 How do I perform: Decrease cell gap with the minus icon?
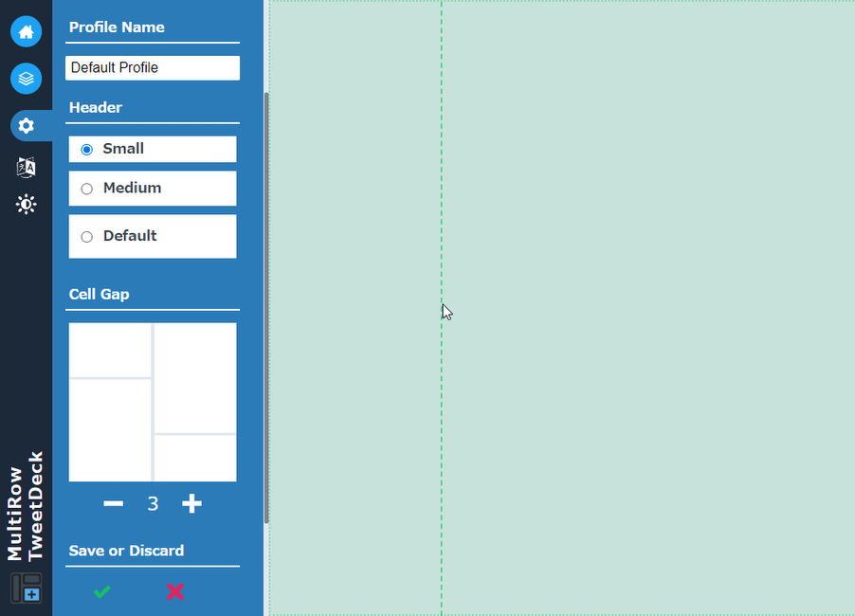(x=114, y=503)
